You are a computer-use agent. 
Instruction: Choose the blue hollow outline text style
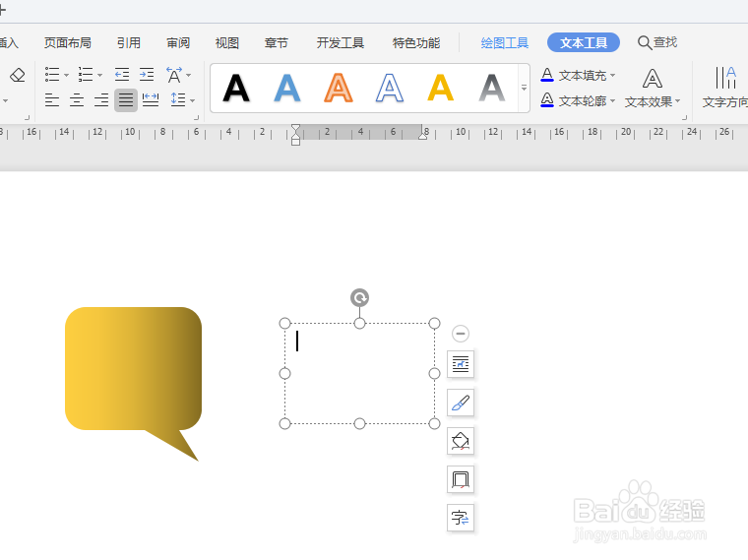[x=390, y=89]
